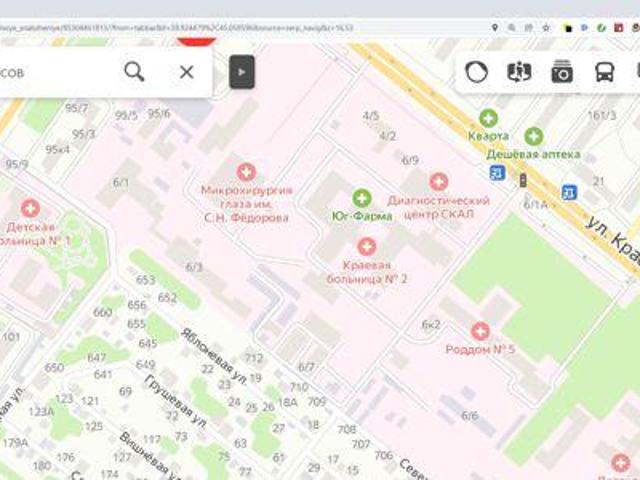Open the Микрохирургия глаза hospital marker
640x480 pixels.
246,172
